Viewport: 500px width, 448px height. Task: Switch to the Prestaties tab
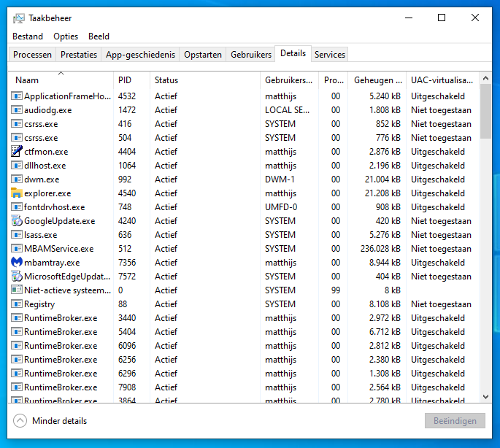(x=79, y=55)
